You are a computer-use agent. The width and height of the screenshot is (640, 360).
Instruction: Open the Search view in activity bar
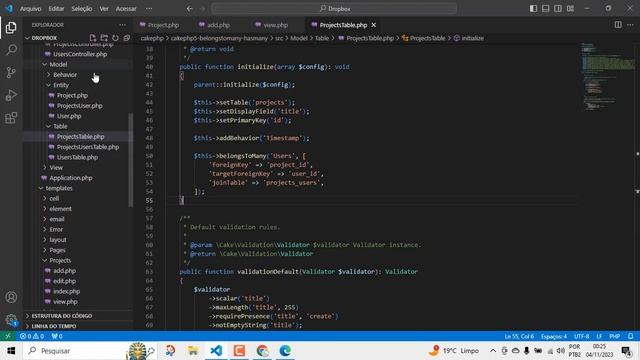(x=11, y=50)
